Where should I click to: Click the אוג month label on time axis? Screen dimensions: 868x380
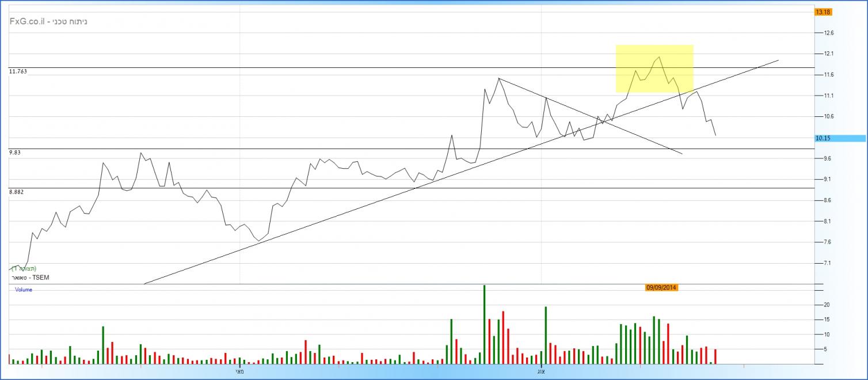coord(542,371)
